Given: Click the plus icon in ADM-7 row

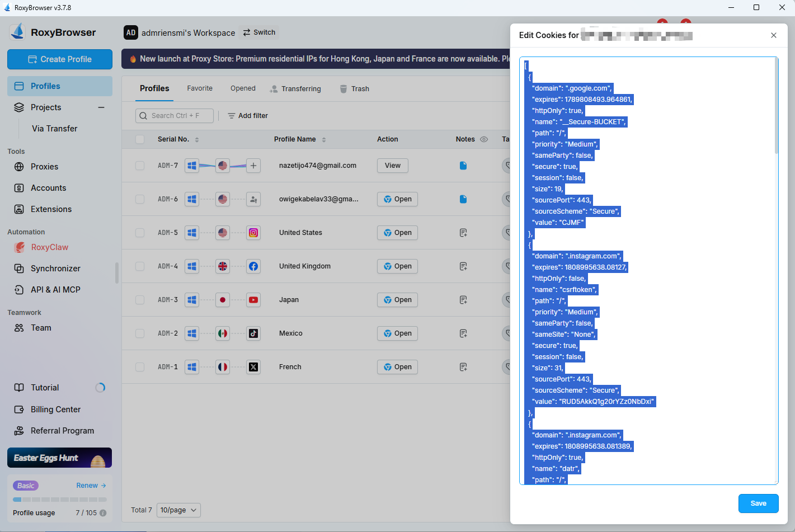Looking at the screenshot, I should (253, 166).
